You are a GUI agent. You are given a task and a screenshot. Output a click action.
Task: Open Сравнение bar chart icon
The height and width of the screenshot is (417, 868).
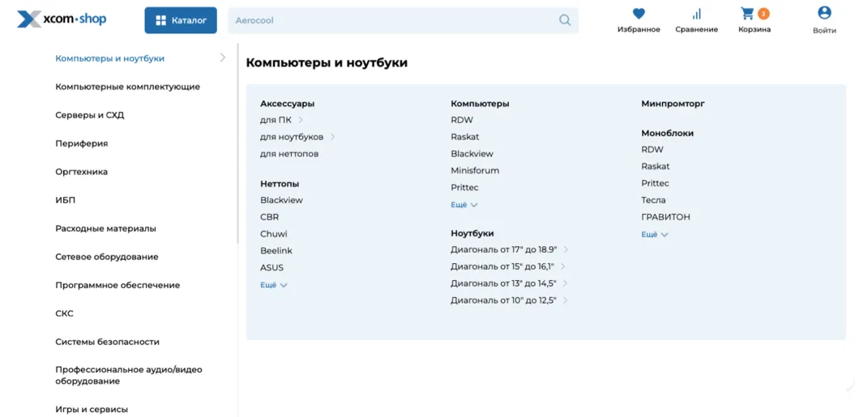[696, 14]
